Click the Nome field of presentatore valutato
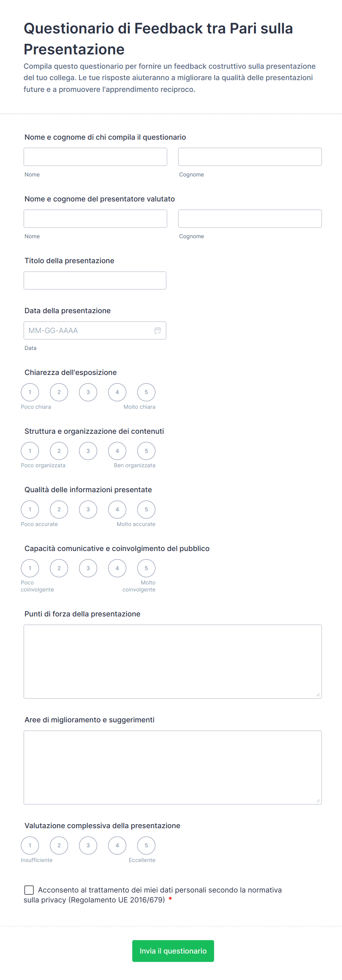This screenshot has width=342, height=980. (x=95, y=218)
